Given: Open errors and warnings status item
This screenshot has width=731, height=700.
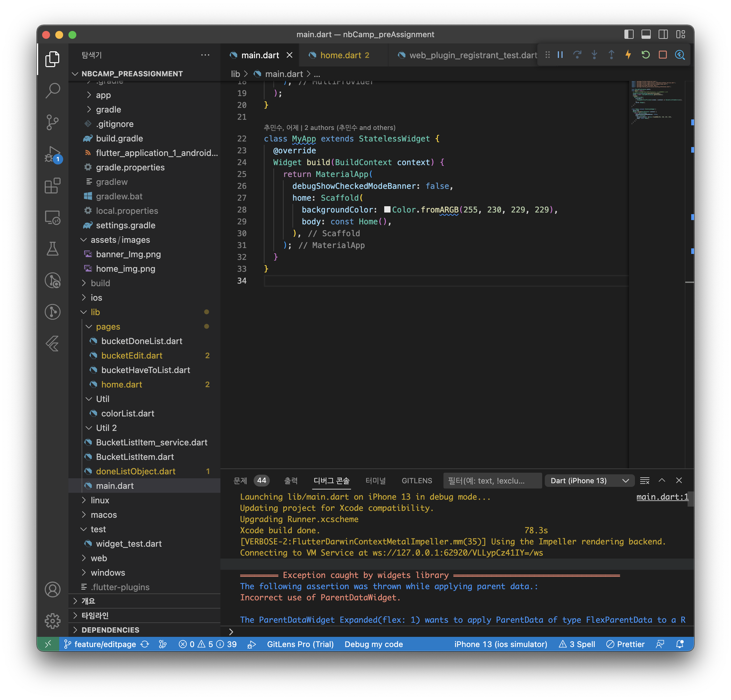Looking at the screenshot, I should pos(207,644).
